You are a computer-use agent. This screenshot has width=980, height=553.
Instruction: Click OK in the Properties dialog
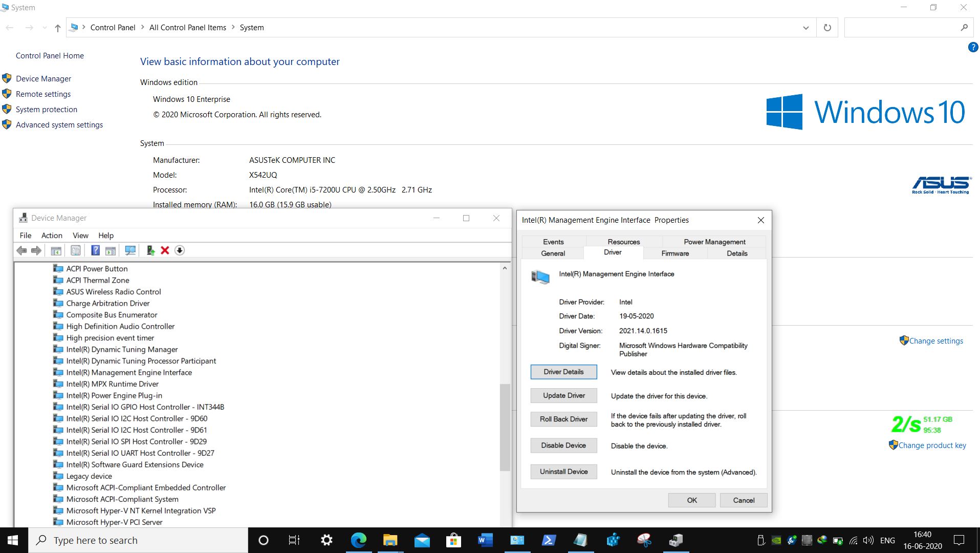[x=692, y=500]
